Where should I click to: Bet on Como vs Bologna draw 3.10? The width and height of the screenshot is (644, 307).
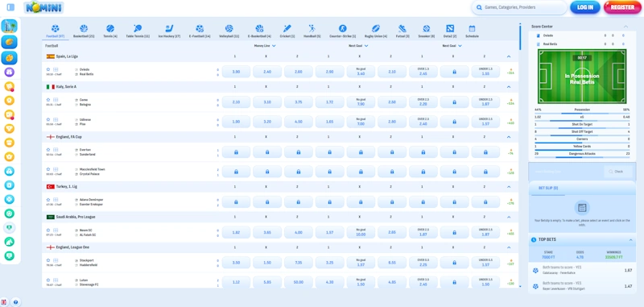[267, 102]
